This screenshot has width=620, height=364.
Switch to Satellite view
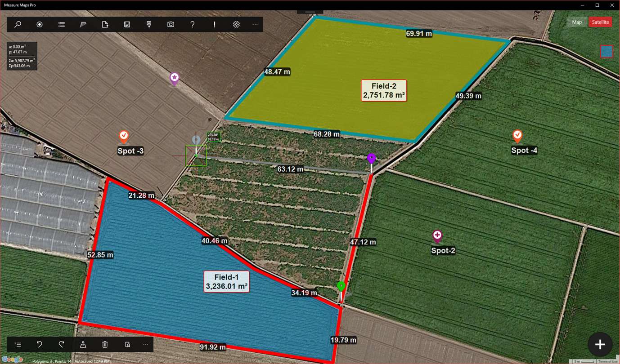point(600,22)
